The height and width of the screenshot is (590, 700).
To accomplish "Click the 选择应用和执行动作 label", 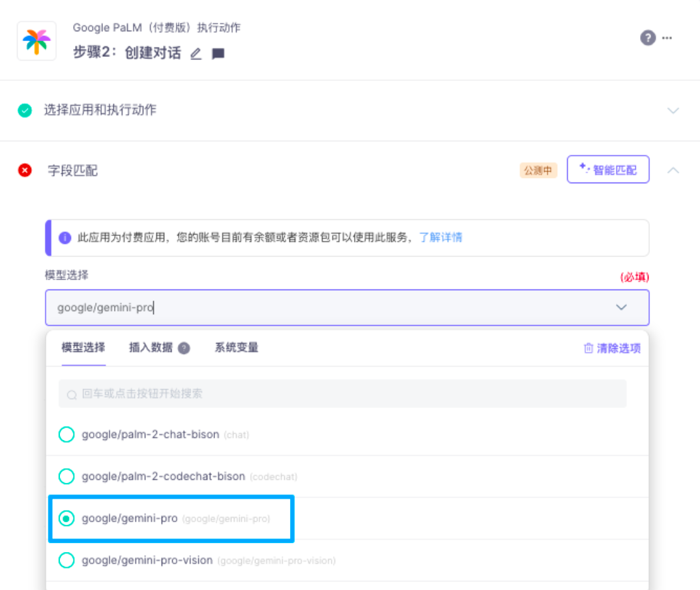I will pyautogui.click(x=100, y=110).
